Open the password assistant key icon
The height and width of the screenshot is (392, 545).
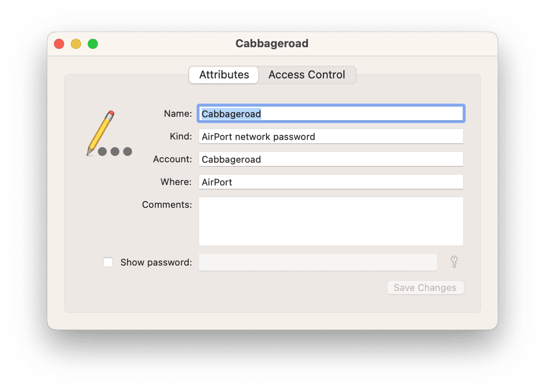454,262
